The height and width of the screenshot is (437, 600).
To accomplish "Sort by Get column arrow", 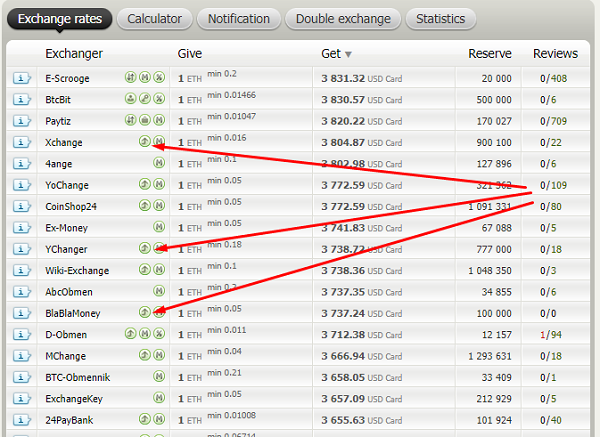I will (x=348, y=55).
